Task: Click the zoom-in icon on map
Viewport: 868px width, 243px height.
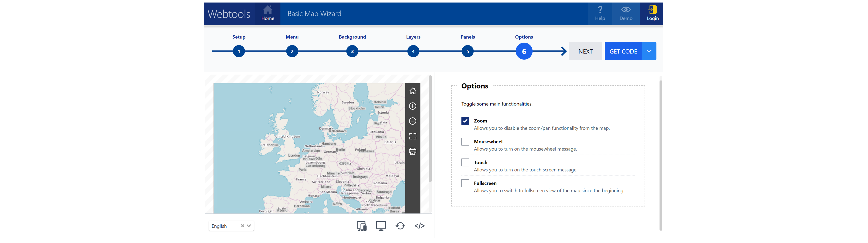Action: (x=413, y=106)
